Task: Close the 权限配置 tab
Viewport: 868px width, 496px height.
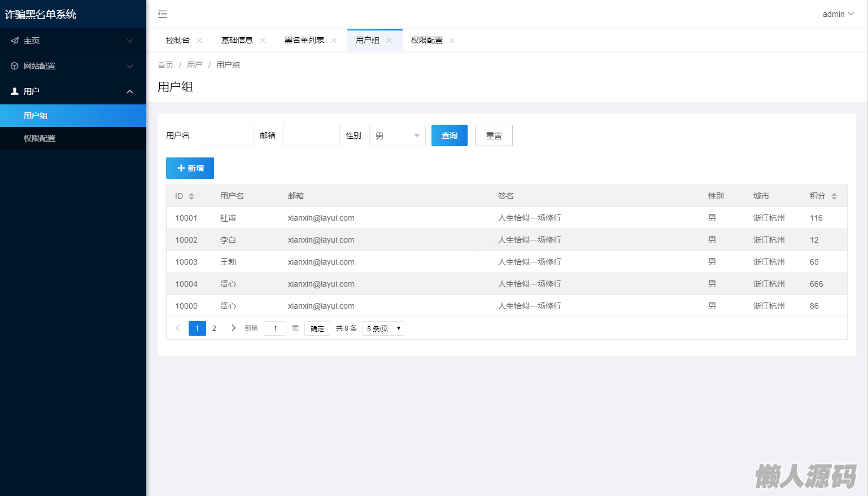Action: [452, 41]
